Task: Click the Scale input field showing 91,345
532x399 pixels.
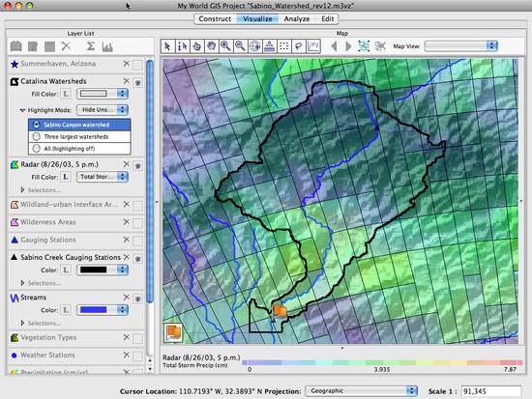Action: [x=490, y=391]
